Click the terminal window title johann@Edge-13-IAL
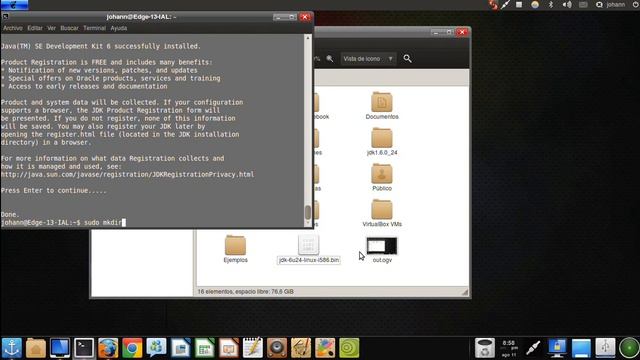640x360 pixels. 141,17
